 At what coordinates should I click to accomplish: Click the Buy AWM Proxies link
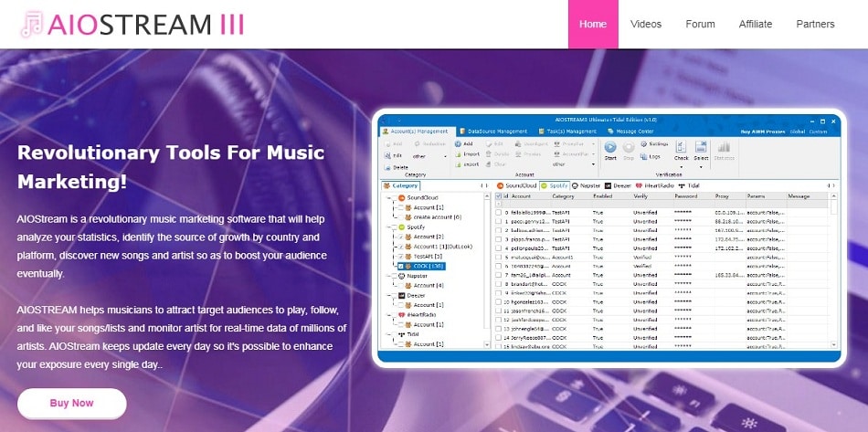point(763,132)
